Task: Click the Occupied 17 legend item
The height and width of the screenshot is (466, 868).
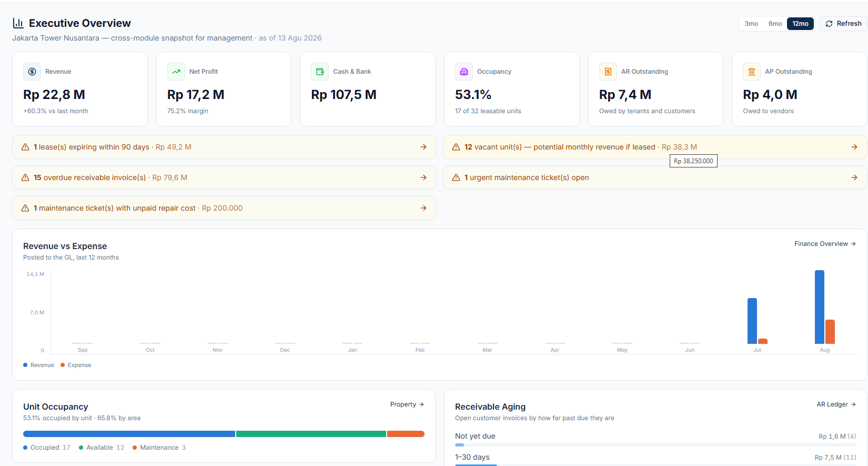Action: point(47,448)
